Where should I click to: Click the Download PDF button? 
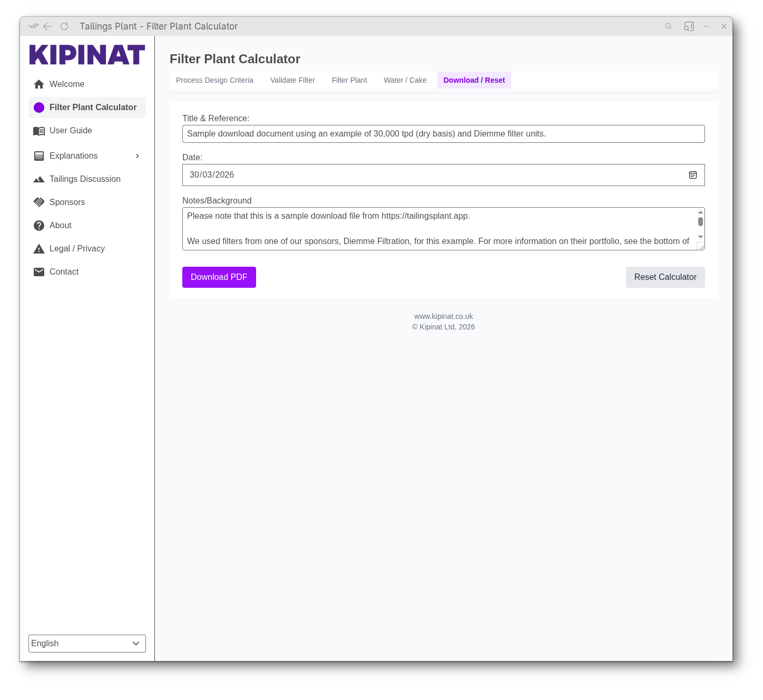pos(219,277)
